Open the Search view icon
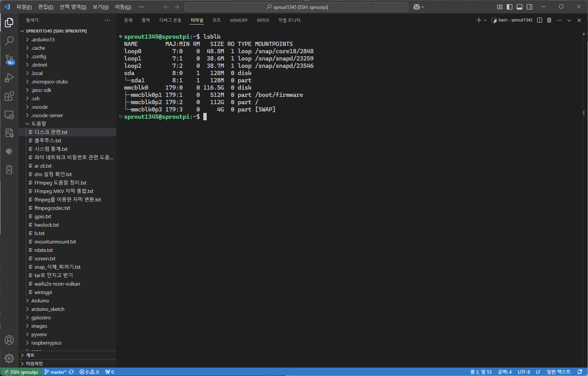The height and width of the screenshot is (376, 588). coord(9,41)
